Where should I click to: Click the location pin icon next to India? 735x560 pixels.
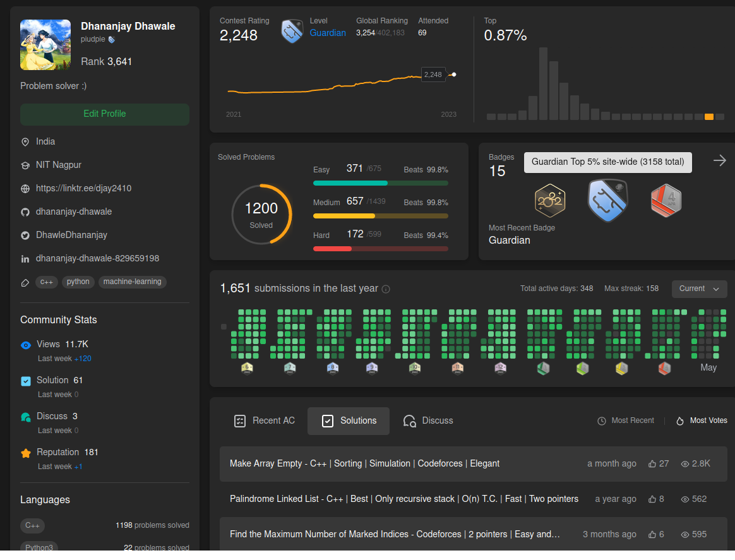point(25,141)
